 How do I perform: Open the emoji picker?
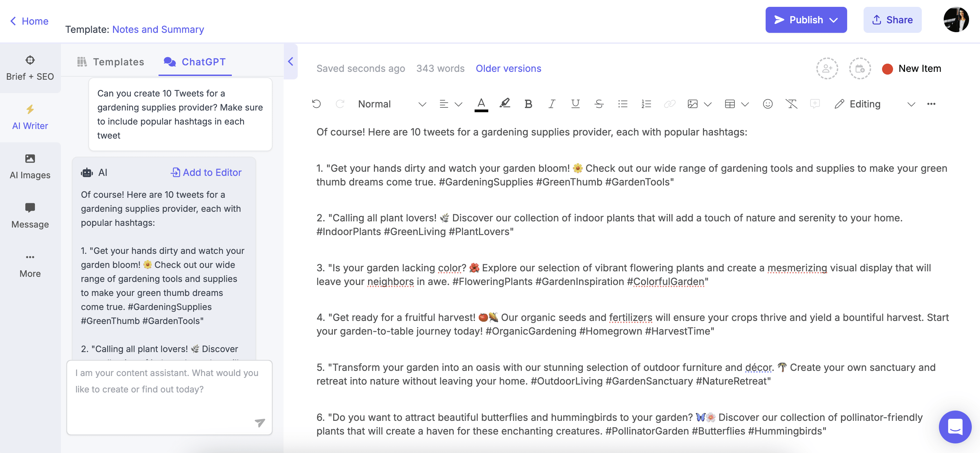tap(768, 104)
